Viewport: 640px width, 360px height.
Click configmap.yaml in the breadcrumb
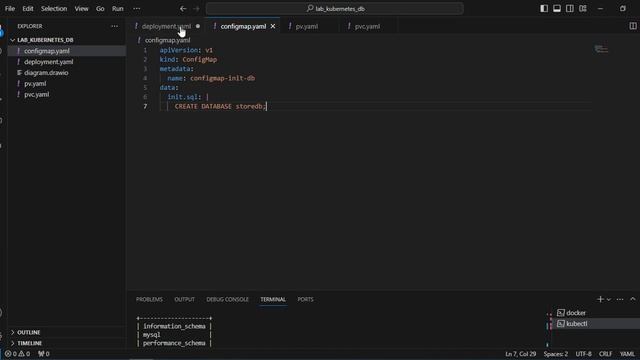(167, 40)
